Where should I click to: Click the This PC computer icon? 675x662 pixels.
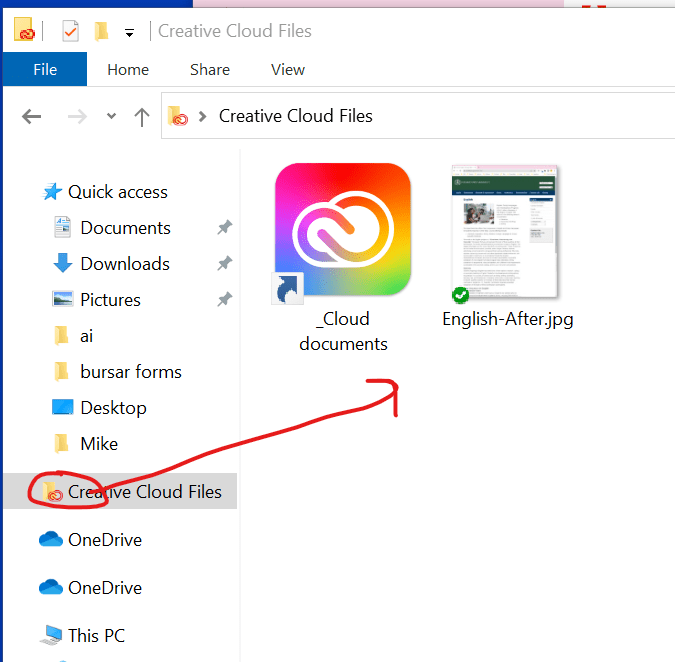pos(52,636)
